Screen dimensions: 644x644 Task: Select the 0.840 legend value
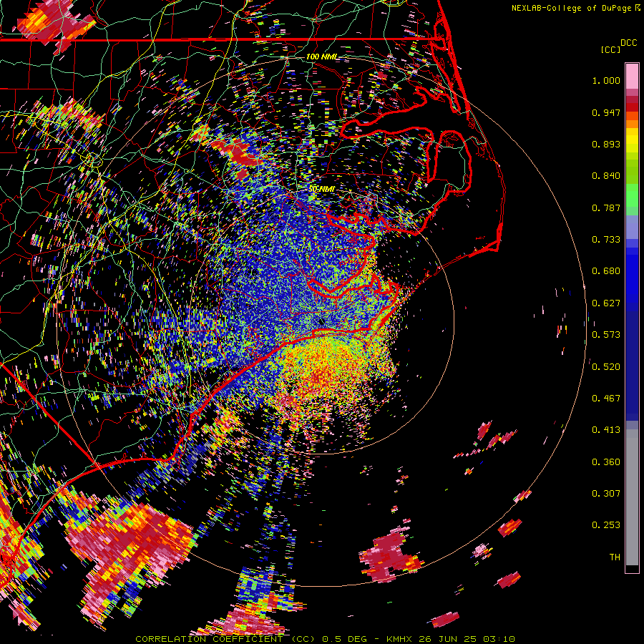[x=606, y=176]
